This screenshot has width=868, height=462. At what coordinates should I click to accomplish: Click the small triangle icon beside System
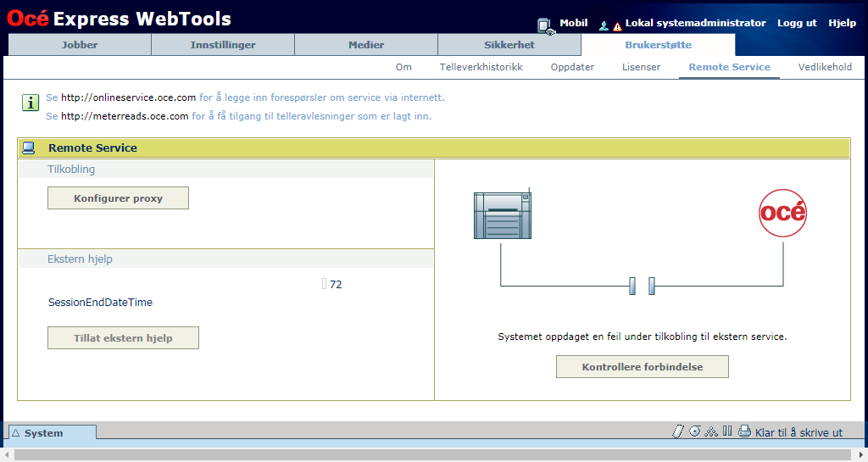16,432
